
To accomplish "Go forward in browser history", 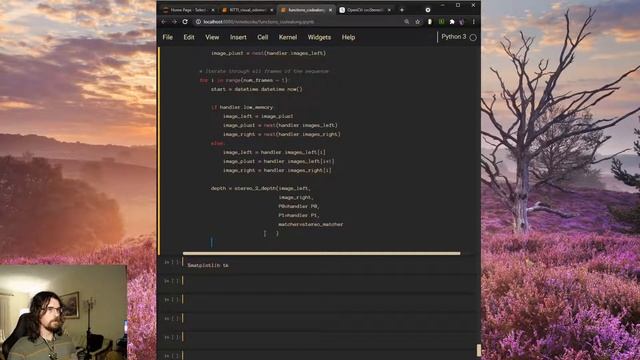I will (174, 22).
